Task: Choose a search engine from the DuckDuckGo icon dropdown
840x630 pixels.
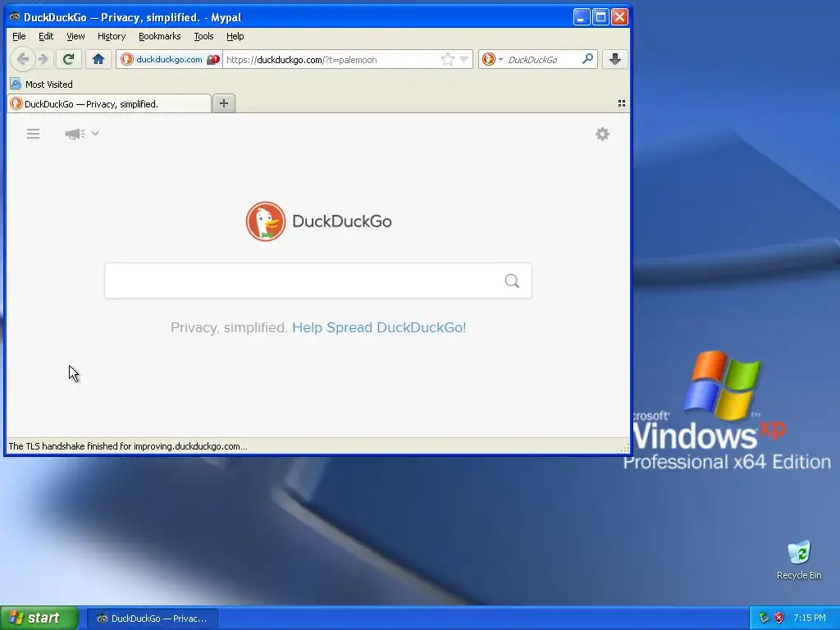Action: click(x=492, y=59)
